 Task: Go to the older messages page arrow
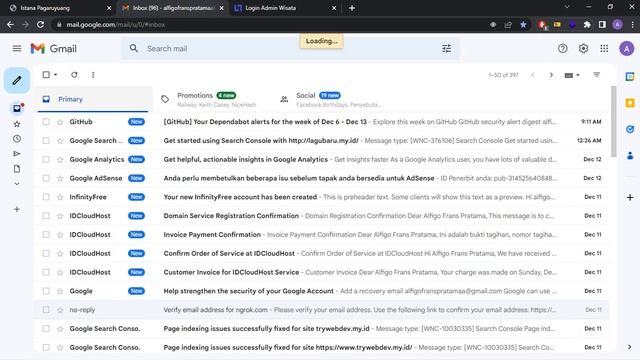pyautogui.click(x=551, y=75)
